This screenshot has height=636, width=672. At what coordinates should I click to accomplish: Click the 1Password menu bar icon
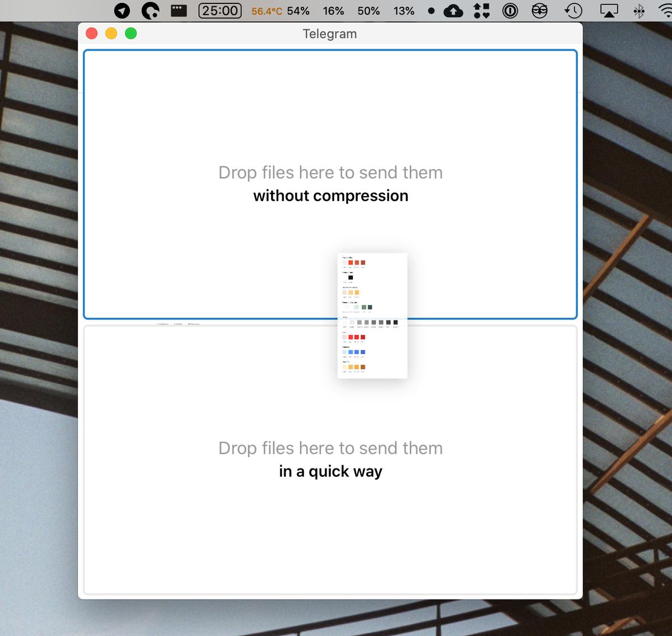coord(510,11)
